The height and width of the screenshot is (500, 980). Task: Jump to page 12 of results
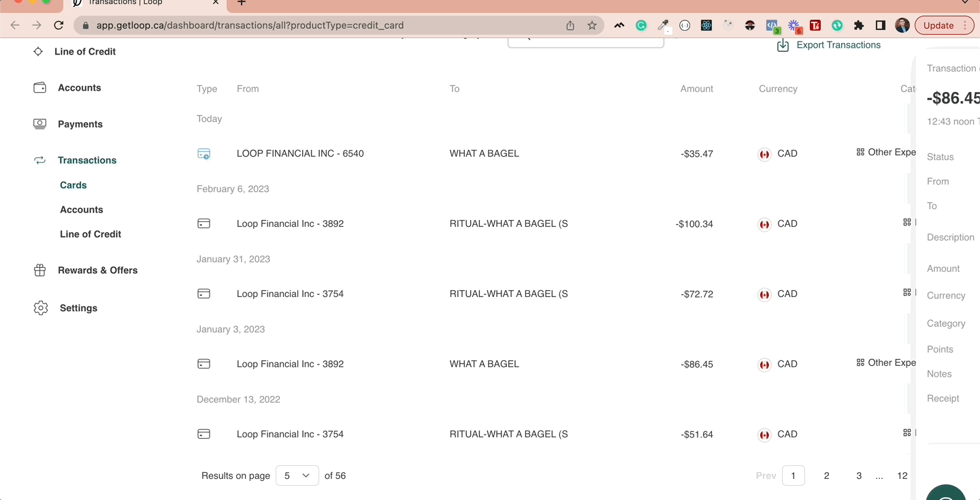[x=902, y=475]
